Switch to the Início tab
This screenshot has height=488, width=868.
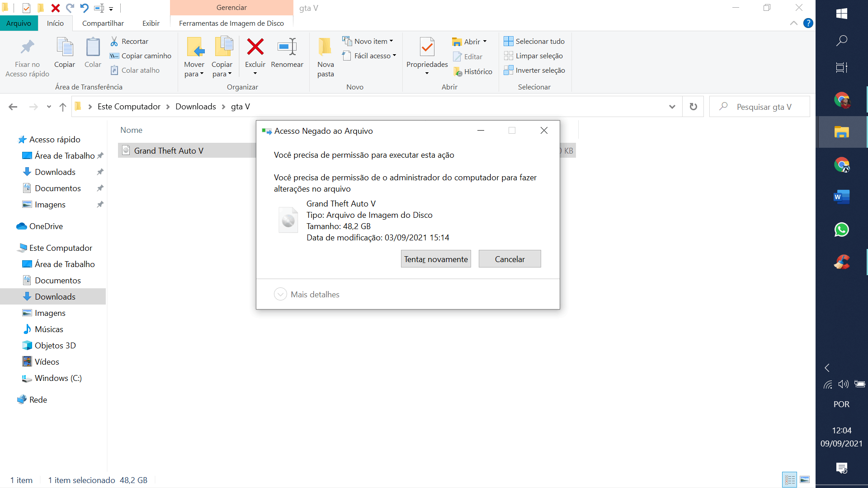pyautogui.click(x=55, y=23)
